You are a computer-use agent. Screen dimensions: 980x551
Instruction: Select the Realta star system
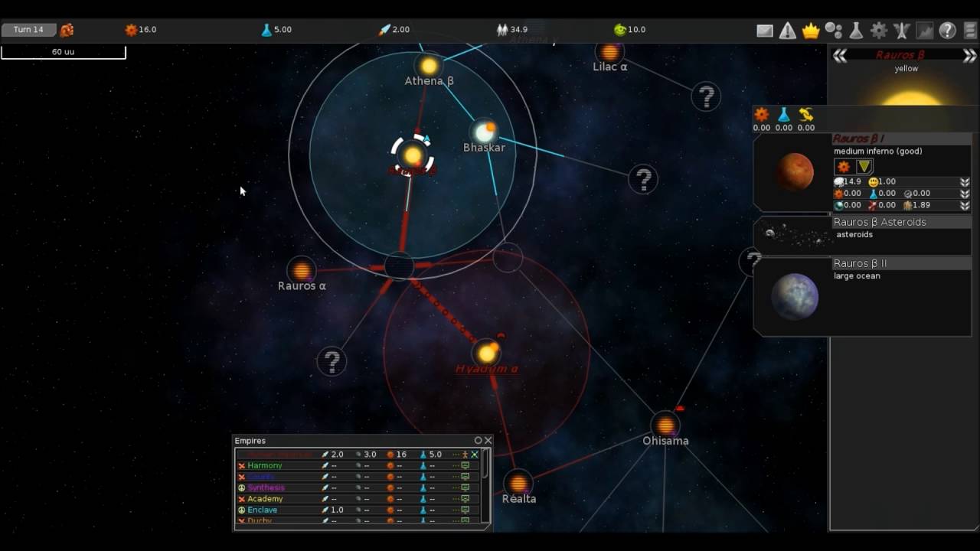click(x=518, y=484)
